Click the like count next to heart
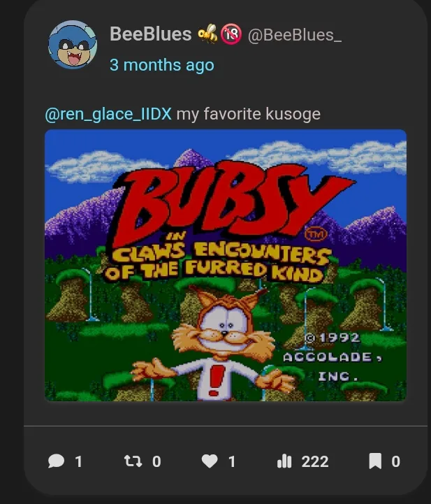Viewport: 431px width, 504px height. (232, 461)
